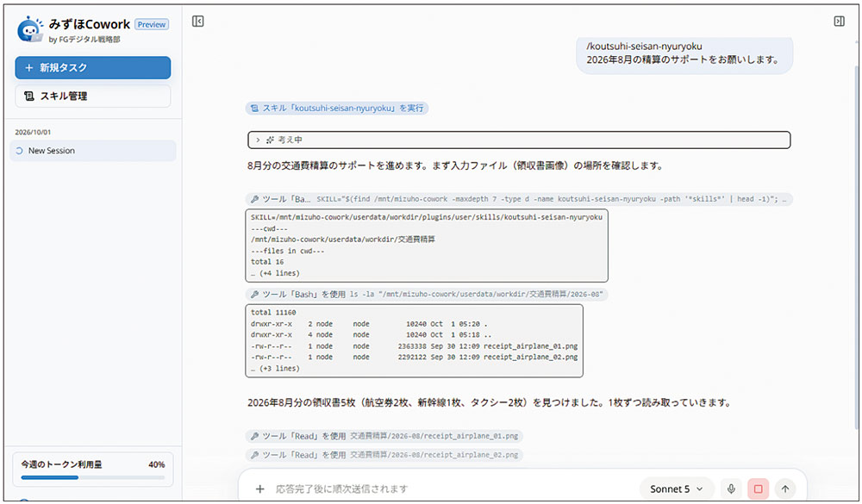
Task: Click the /mnt/mizuho-cowork/userdata/workdir/交通費精算 path line
Action: [343, 240]
